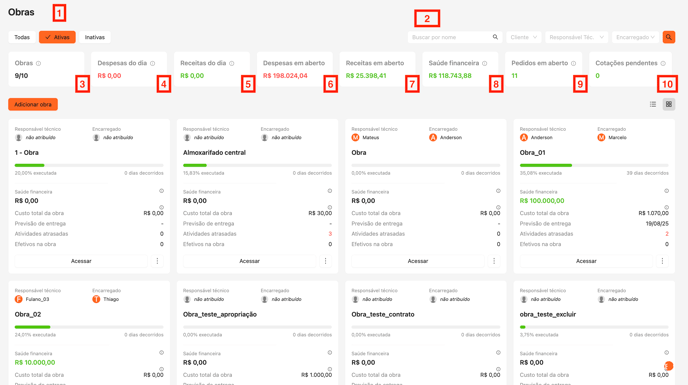Click Fulano_03 avatar on Obra_02 card
This screenshot has width=688, height=385.
18,299
